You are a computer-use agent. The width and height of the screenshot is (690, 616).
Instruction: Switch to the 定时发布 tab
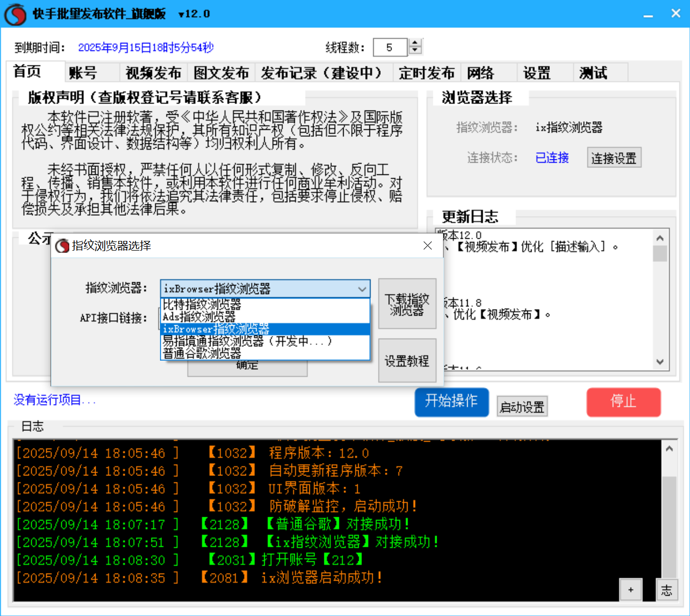427,72
